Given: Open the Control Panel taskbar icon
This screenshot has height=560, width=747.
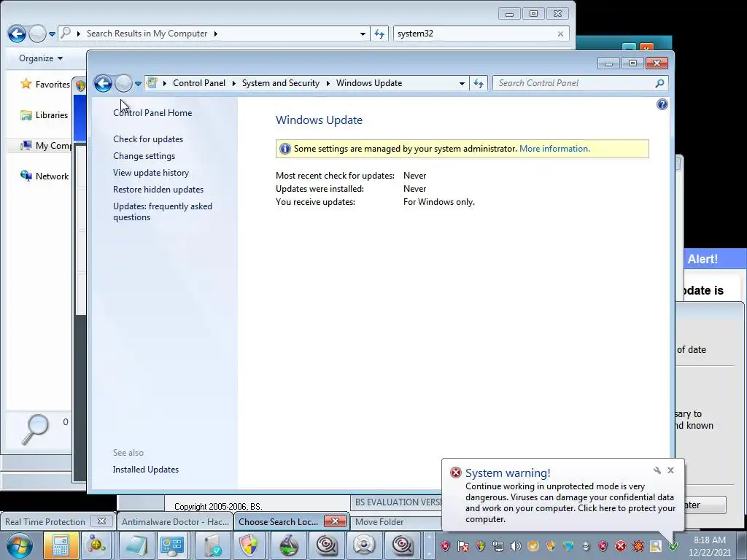Looking at the screenshot, I should (172, 545).
